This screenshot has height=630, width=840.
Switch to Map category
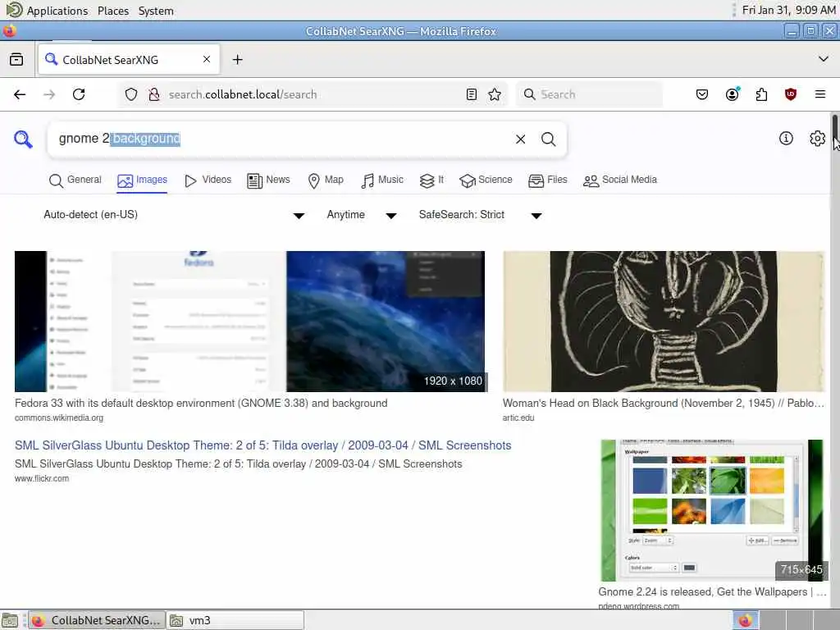click(x=326, y=180)
